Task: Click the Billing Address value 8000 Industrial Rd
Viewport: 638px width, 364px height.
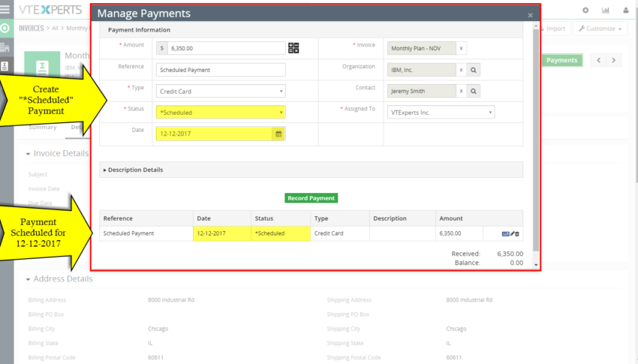Action: tap(171, 299)
